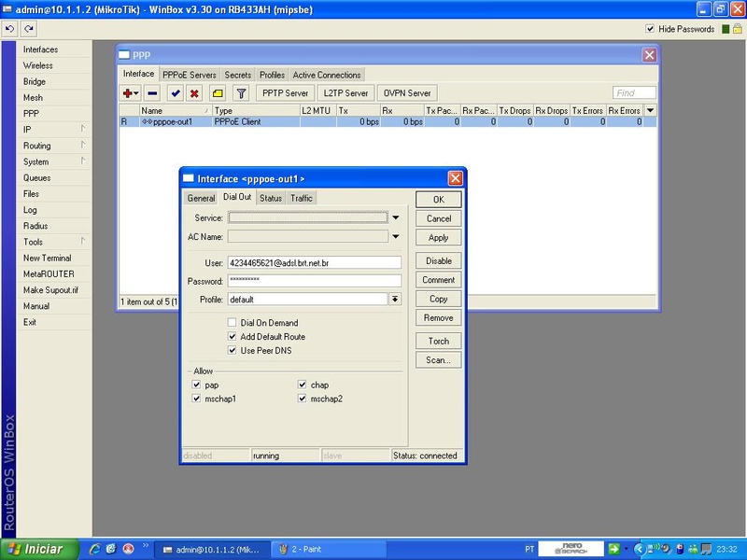
Task: Expand the AC Name field arrow
Action: point(395,237)
